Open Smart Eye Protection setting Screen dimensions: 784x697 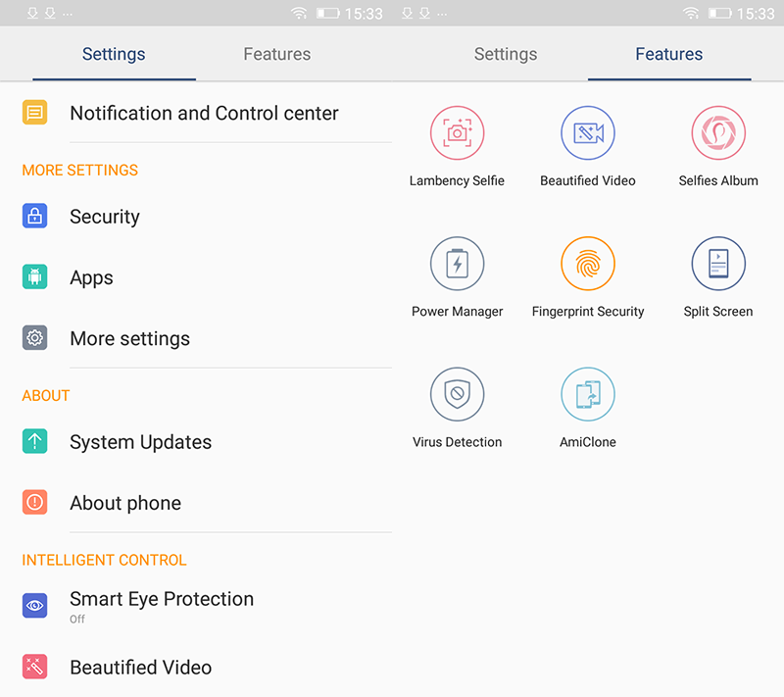(x=196, y=606)
